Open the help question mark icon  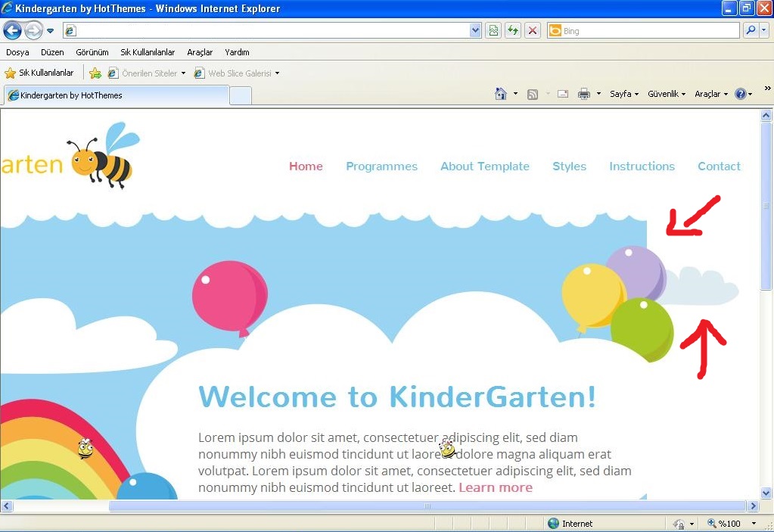pos(741,94)
